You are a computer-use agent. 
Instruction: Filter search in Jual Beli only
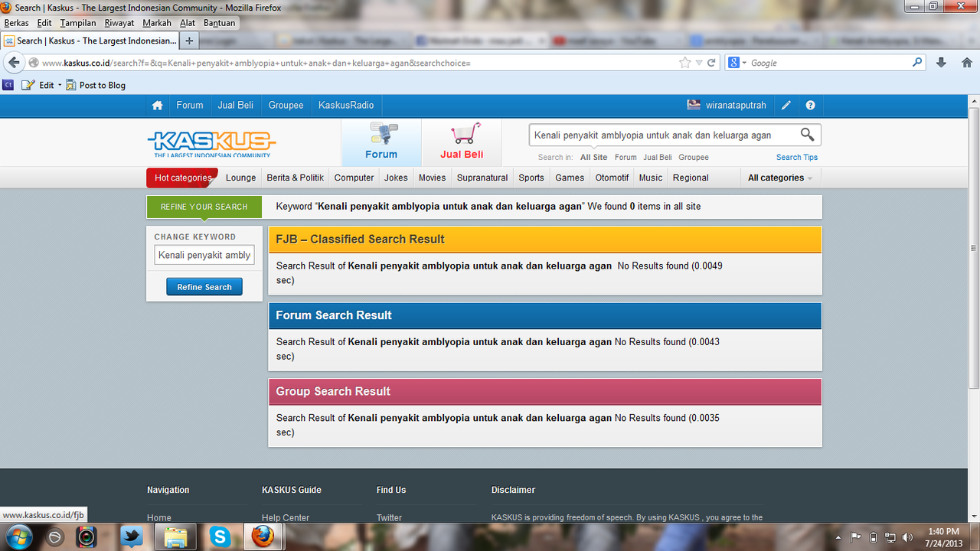[x=658, y=157]
